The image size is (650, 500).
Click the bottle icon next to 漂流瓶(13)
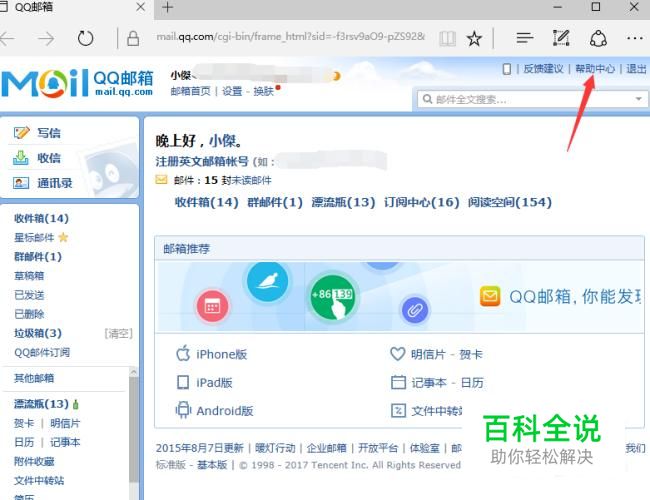point(75,404)
